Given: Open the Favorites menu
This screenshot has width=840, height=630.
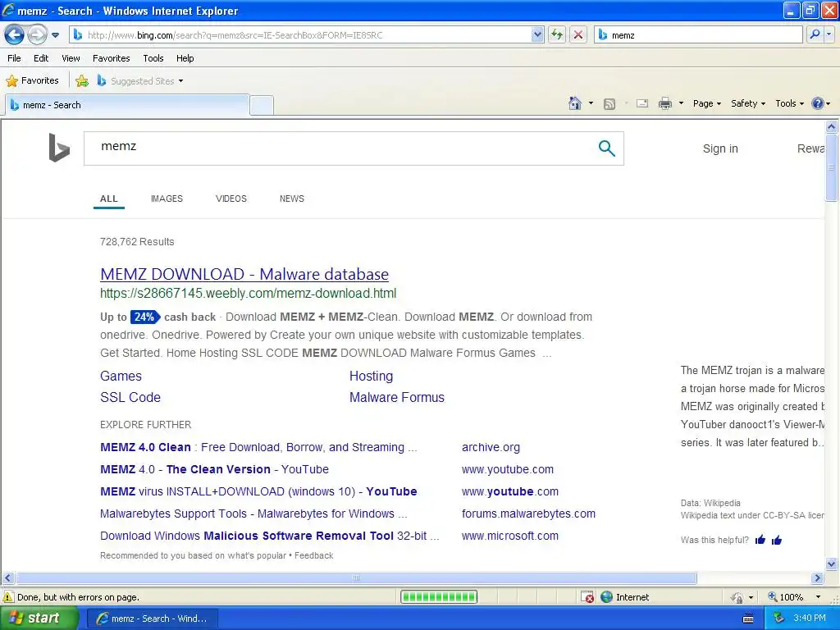Looking at the screenshot, I should click(111, 58).
